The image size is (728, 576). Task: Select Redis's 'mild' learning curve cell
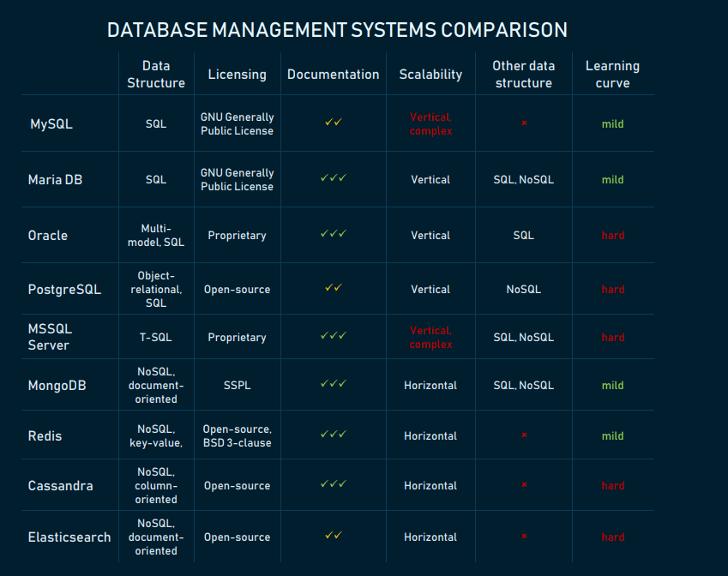pos(613,435)
